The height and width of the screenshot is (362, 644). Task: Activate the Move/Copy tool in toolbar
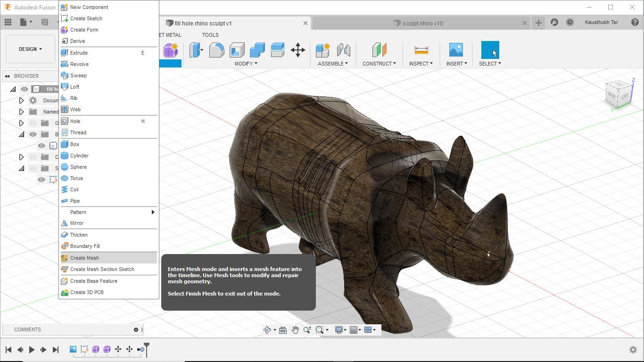click(298, 50)
